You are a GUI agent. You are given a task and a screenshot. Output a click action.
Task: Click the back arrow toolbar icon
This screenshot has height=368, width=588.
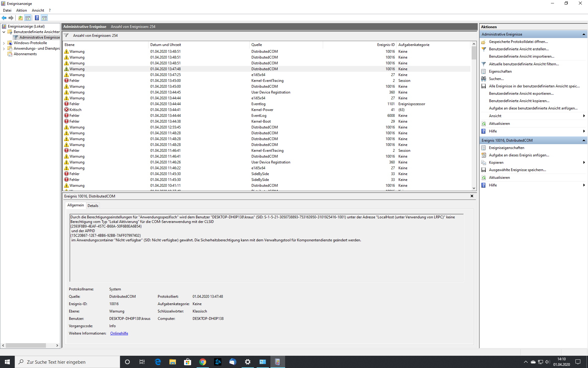click(4, 18)
